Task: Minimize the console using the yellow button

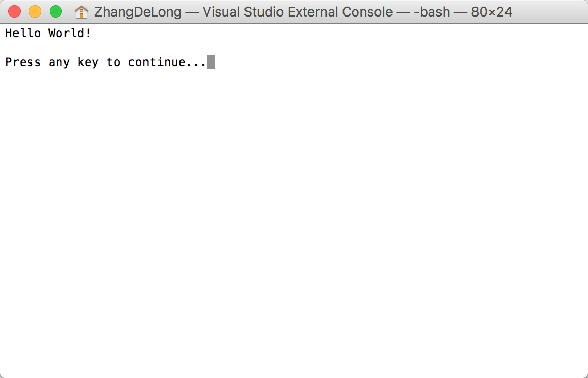Action: point(35,12)
